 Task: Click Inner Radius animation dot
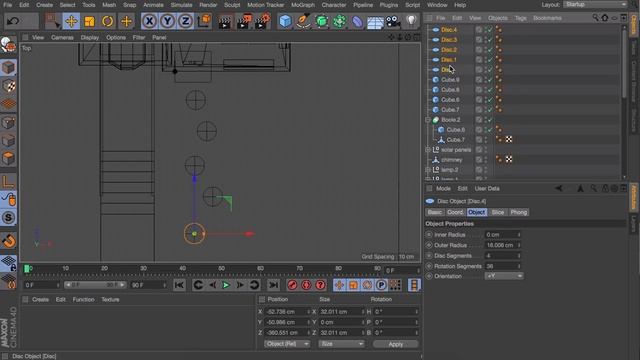pos(429,235)
